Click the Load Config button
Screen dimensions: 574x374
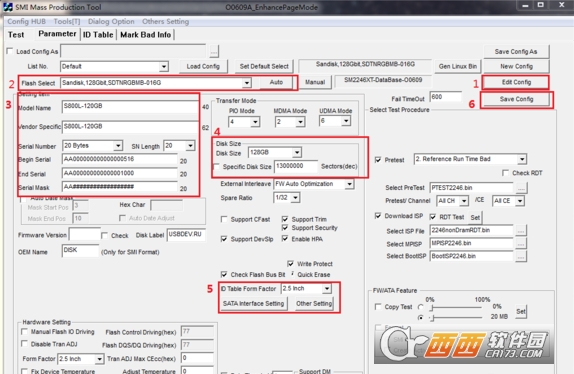[203, 67]
